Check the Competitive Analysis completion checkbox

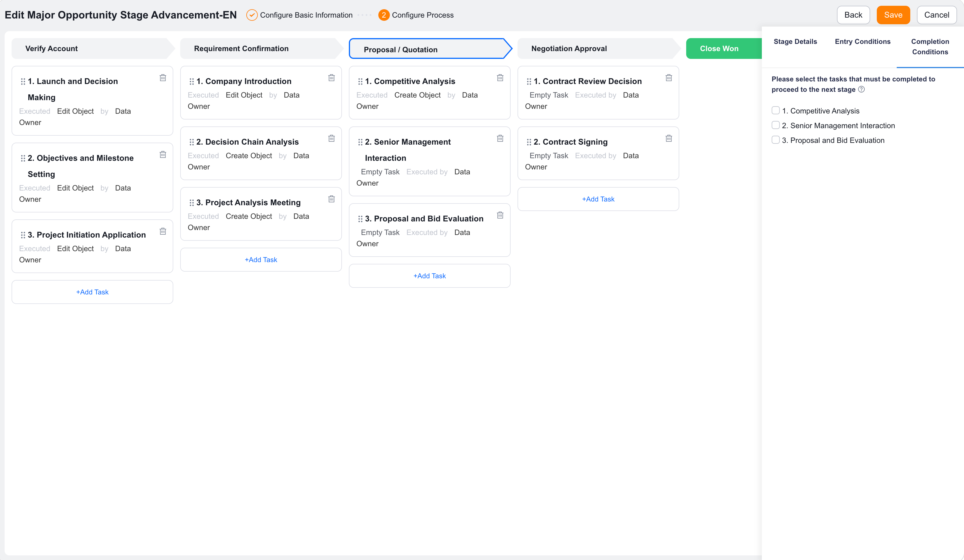775,111
